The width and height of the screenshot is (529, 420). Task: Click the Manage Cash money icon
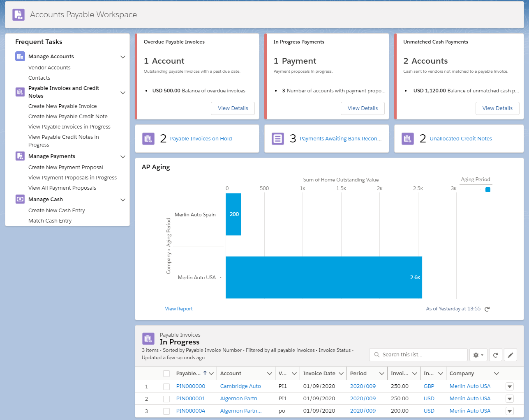(20, 199)
